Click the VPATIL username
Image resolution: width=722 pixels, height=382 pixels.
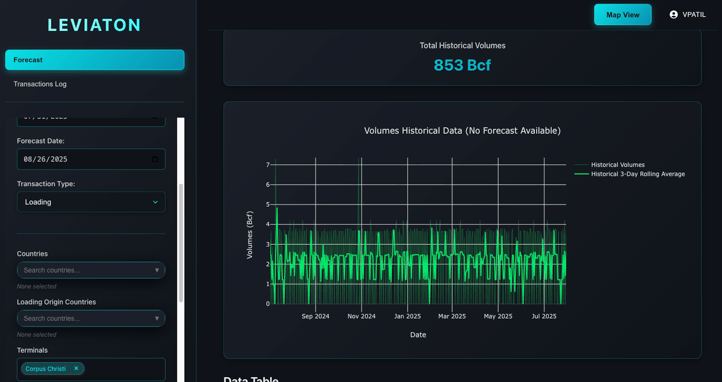tap(694, 15)
